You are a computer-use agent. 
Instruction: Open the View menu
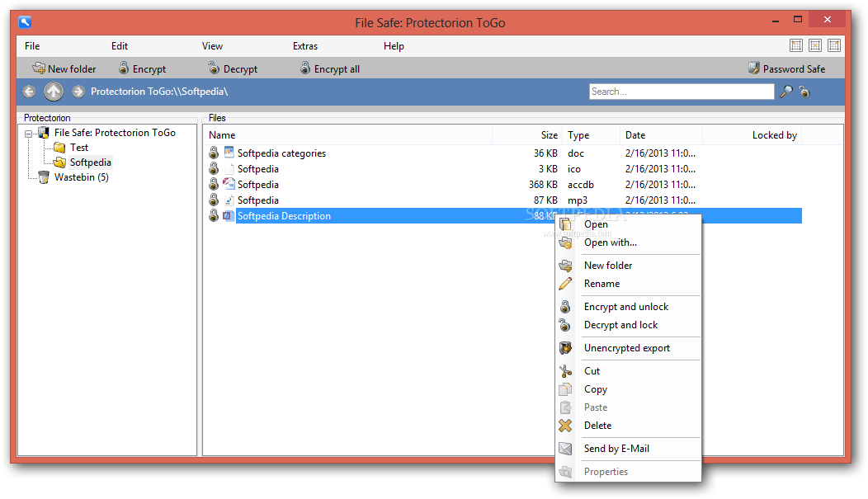[212, 46]
